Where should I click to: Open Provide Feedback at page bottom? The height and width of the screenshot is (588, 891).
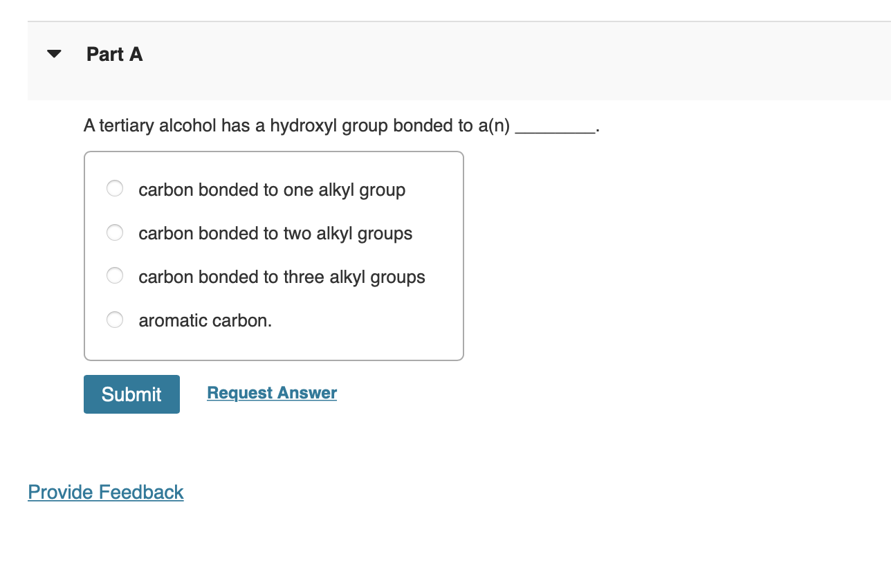click(x=105, y=493)
